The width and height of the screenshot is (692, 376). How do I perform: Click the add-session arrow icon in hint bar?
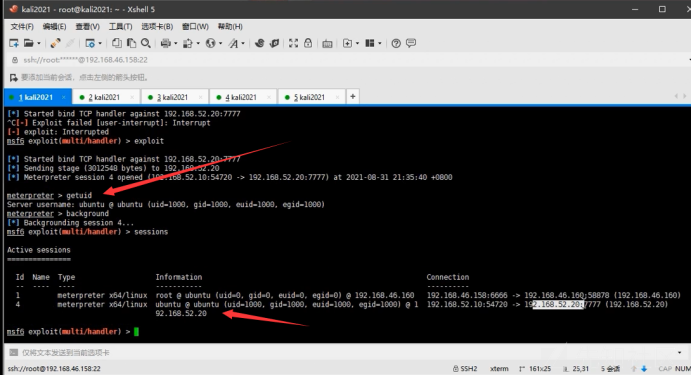[x=14, y=78]
